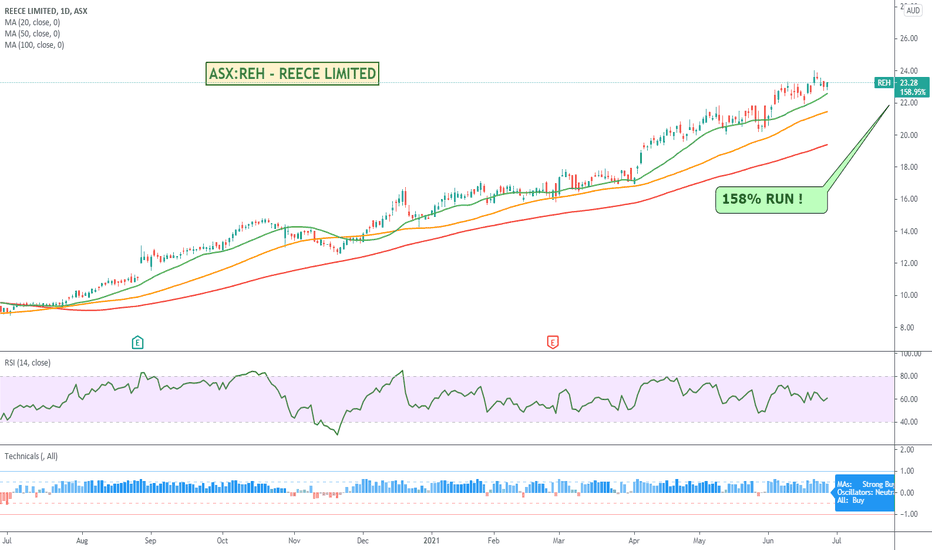Click the 20.00 price axis label
This screenshot has height=550, width=932.
[909, 135]
